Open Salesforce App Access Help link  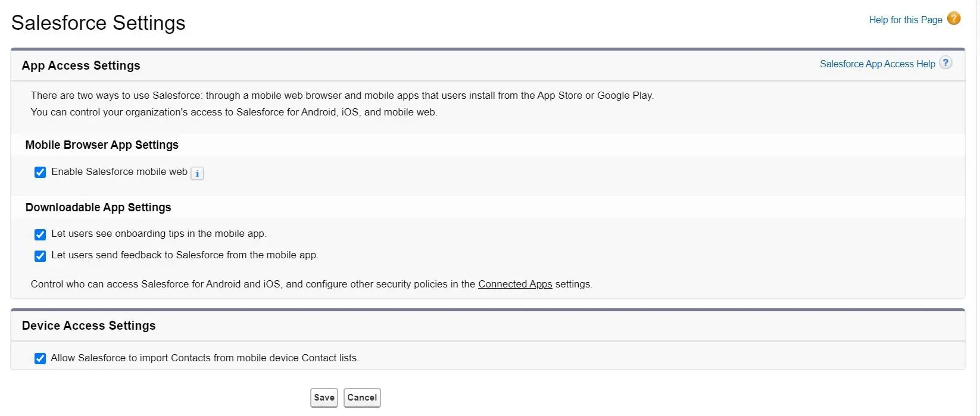click(x=878, y=64)
